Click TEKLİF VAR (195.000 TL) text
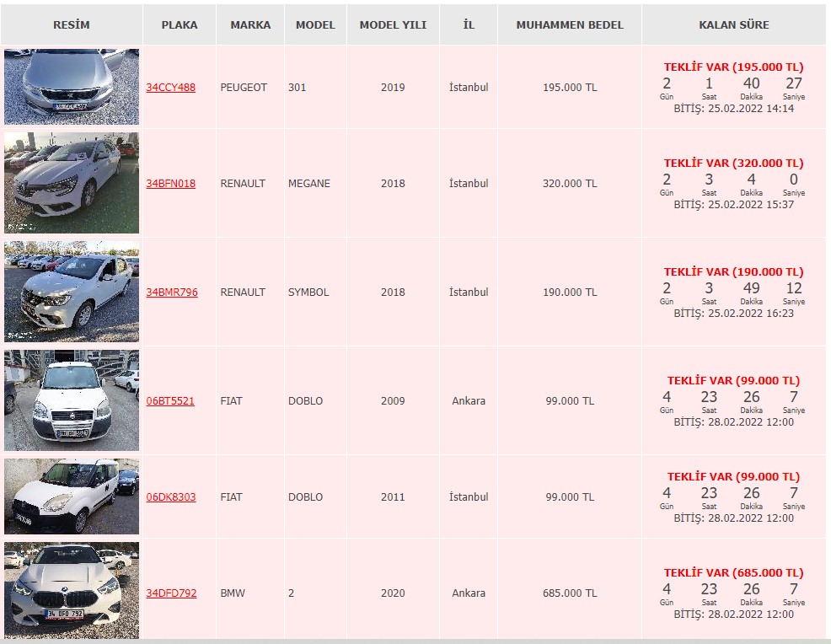This screenshot has height=644, width=831. pos(733,67)
